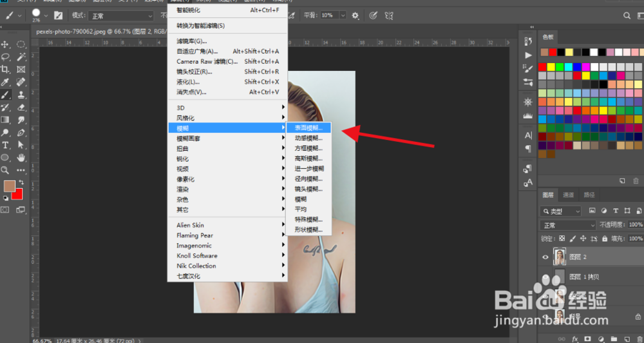The image size is (644, 343).
Task: Select the Brush tool in toolbox
Action: 5,95
